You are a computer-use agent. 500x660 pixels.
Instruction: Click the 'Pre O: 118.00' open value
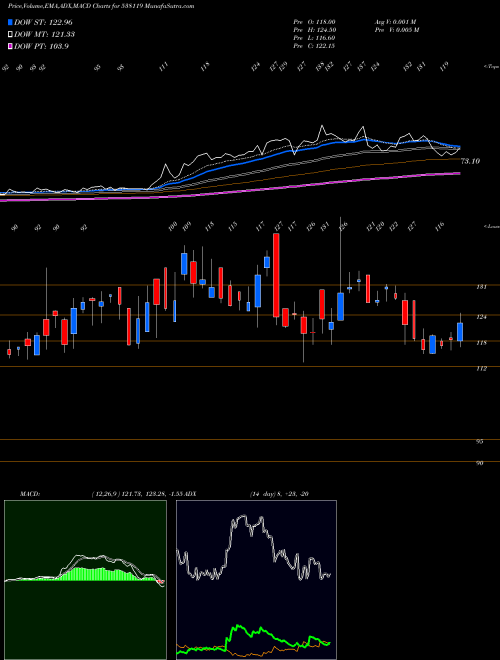(x=314, y=22)
